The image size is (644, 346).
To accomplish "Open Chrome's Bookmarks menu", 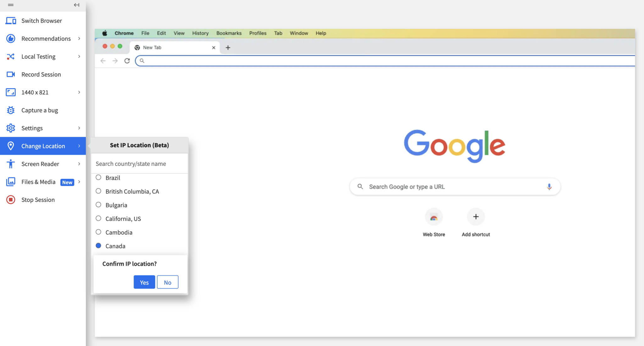I will click(x=229, y=33).
